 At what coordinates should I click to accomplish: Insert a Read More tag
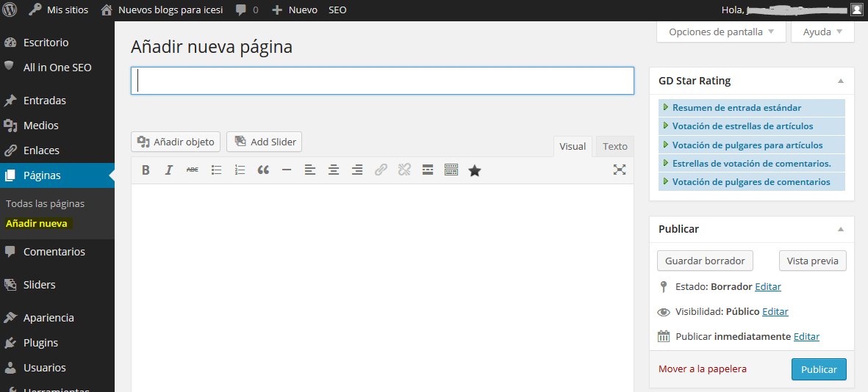(428, 170)
